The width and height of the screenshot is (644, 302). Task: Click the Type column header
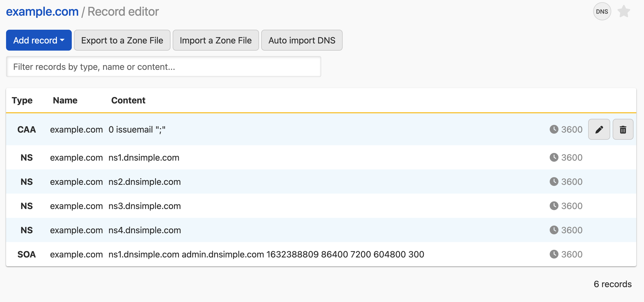pos(22,100)
